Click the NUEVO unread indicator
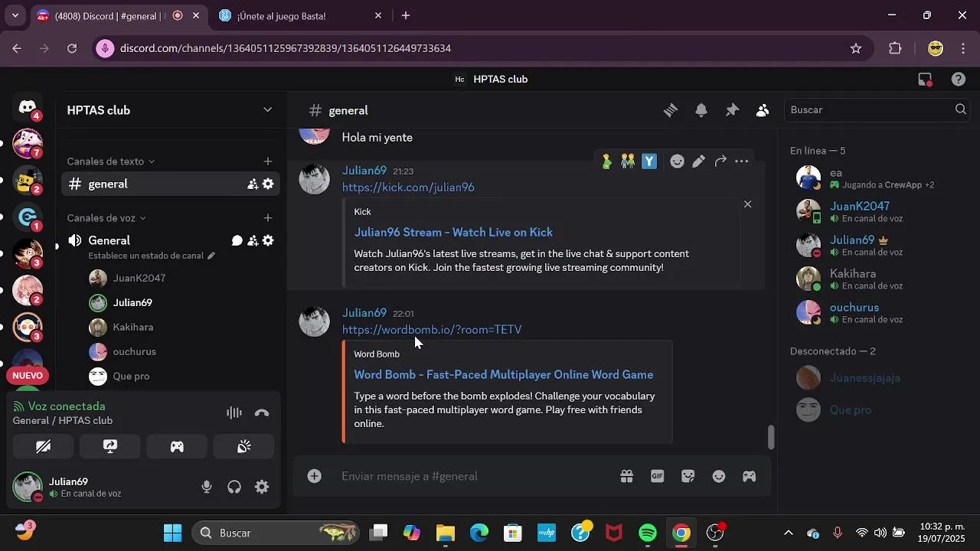Screen dimensions: 980x551 coord(28,376)
